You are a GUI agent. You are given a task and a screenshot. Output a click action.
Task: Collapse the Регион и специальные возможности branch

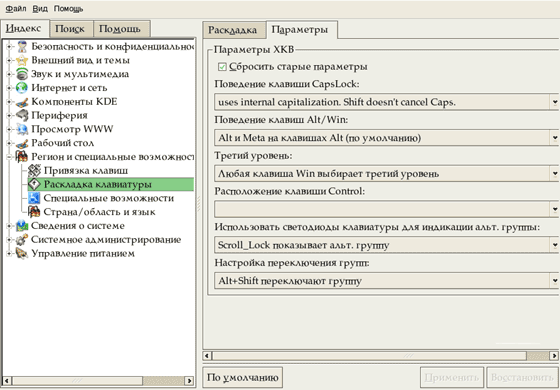(x=10, y=157)
